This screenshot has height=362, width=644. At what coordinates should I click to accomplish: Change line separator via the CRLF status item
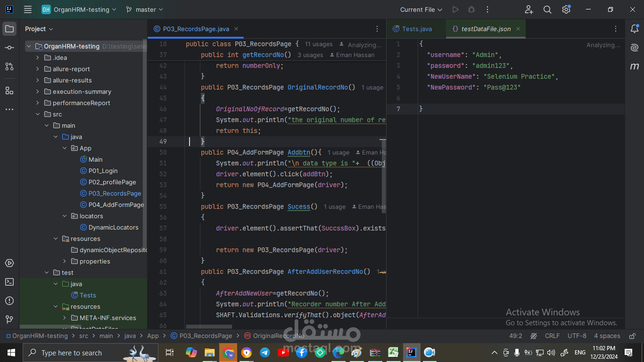click(552, 336)
